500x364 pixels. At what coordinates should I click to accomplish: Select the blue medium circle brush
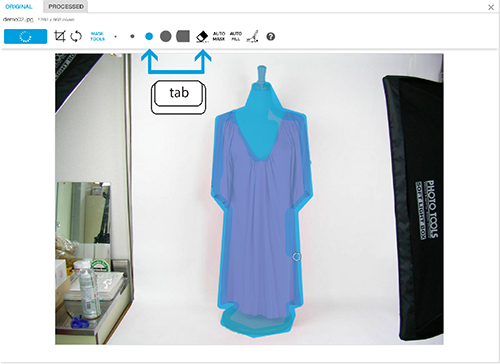click(149, 36)
